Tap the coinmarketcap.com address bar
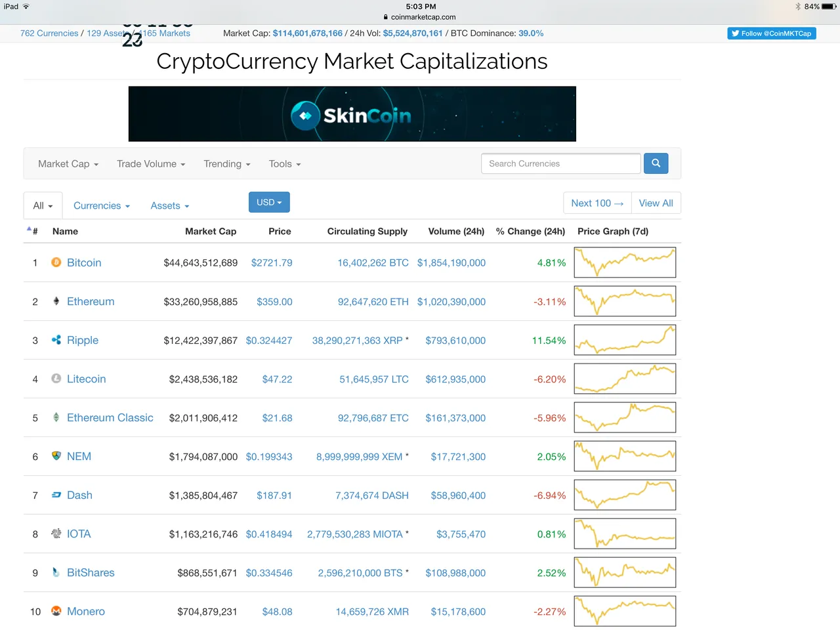Screen dimensions: 840x630 [420, 17]
